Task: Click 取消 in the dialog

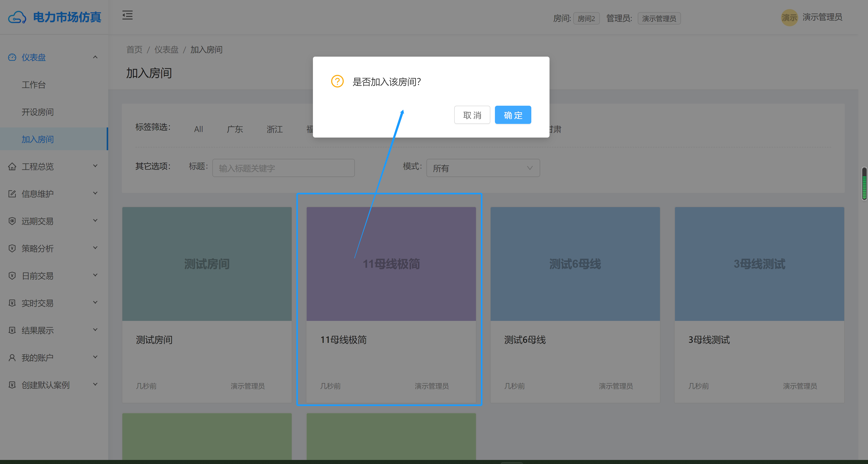Action: tap(472, 115)
